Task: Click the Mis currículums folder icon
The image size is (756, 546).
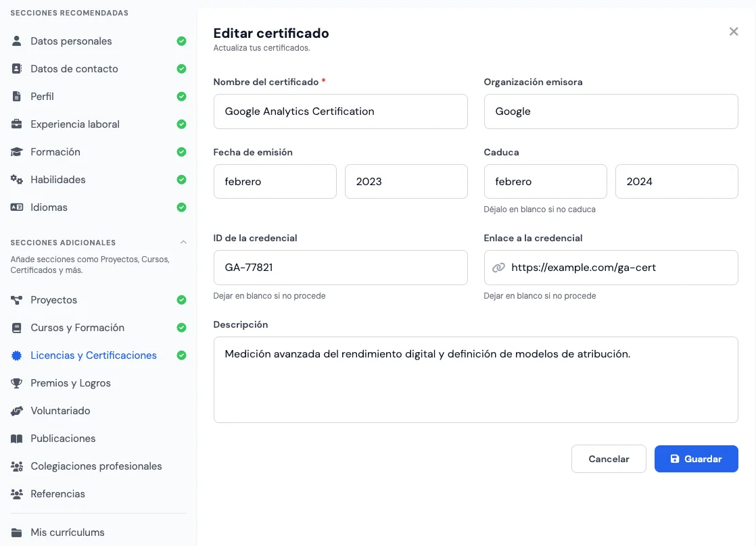Action: [x=16, y=532]
